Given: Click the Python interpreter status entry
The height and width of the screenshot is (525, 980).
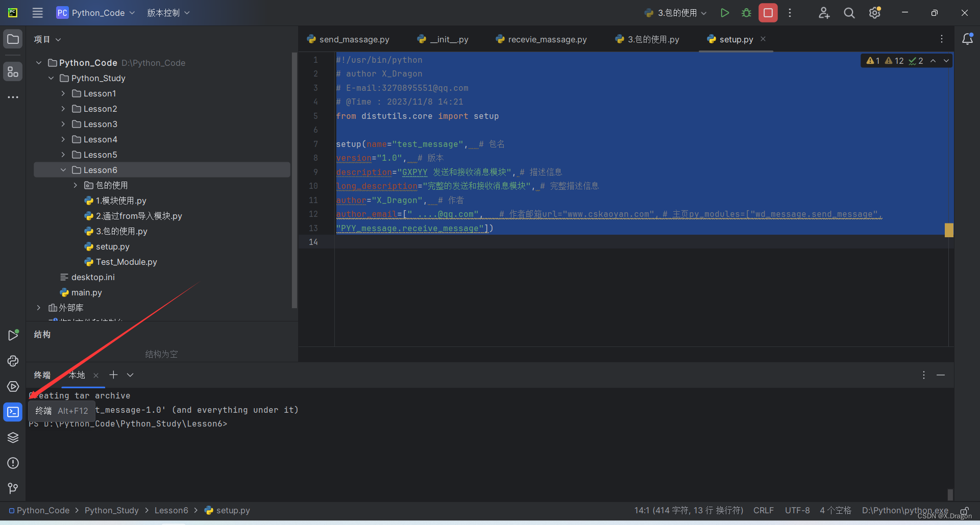Looking at the screenshot, I should [x=905, y=510].
